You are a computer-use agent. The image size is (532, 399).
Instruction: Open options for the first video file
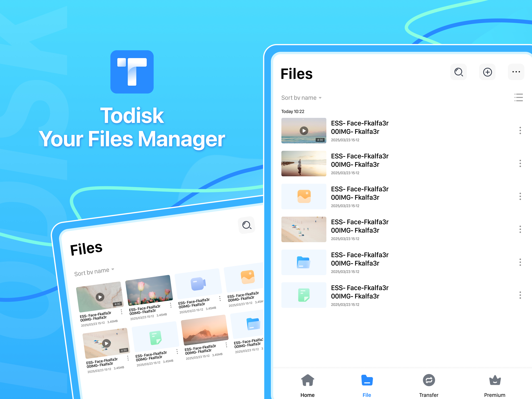click(520, 131)
